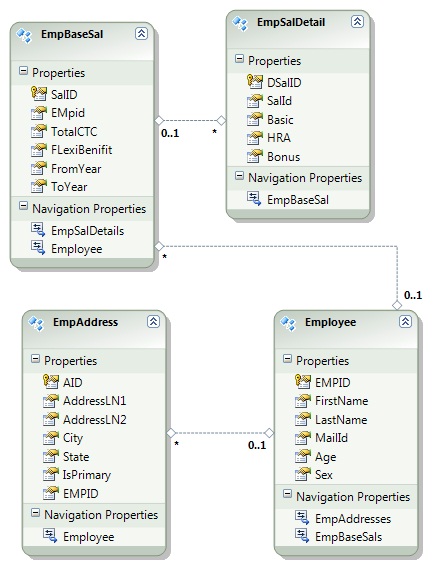
Task: Click the property icon next to MailId
Action: [302, 438]
